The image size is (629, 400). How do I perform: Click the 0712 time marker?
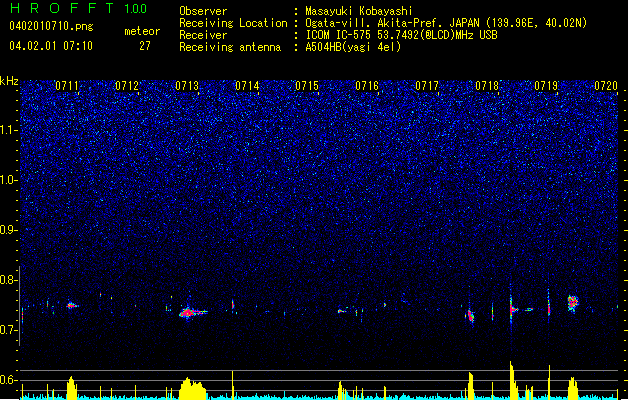click(x=127, y=86)
